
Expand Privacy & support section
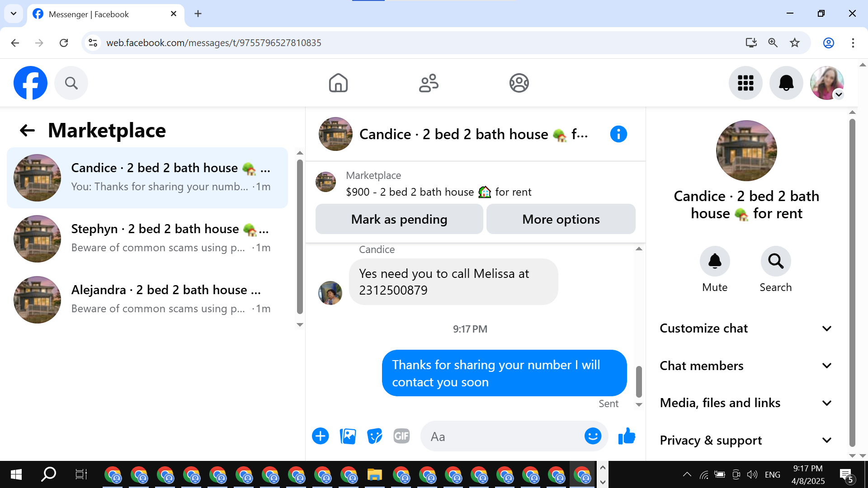click(746, 441)
